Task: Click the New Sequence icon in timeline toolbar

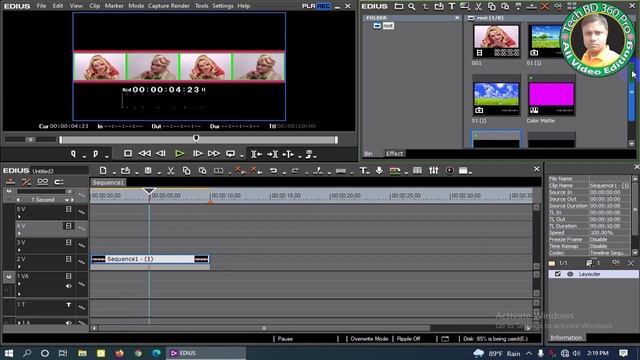Action: pyautogui.click(x=103, y=171)
